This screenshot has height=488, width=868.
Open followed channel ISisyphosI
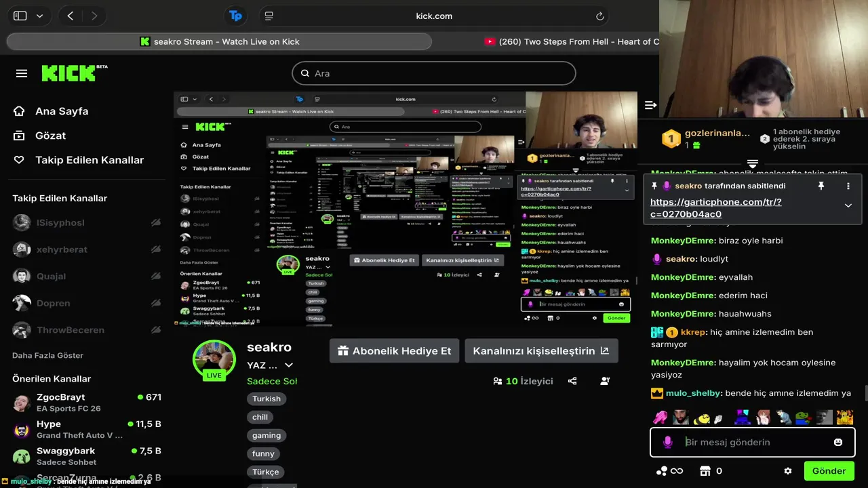(87, 222)
